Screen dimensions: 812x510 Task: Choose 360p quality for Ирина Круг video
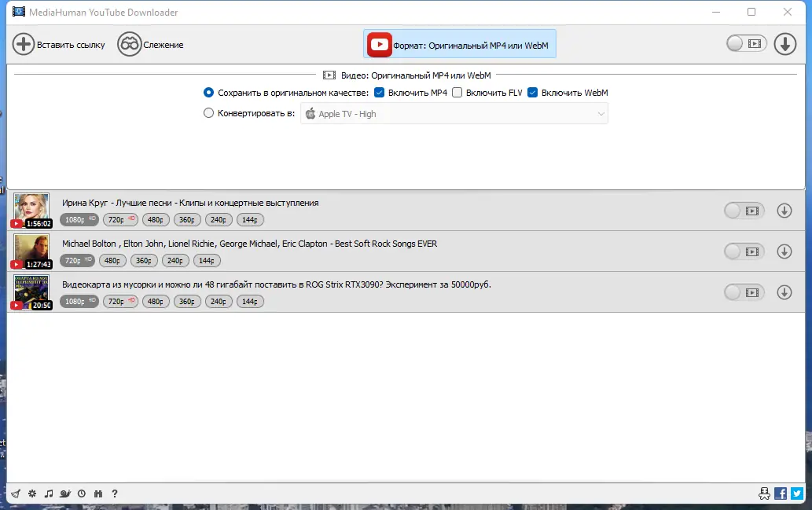pyautogui.click(x=187, y=219)
